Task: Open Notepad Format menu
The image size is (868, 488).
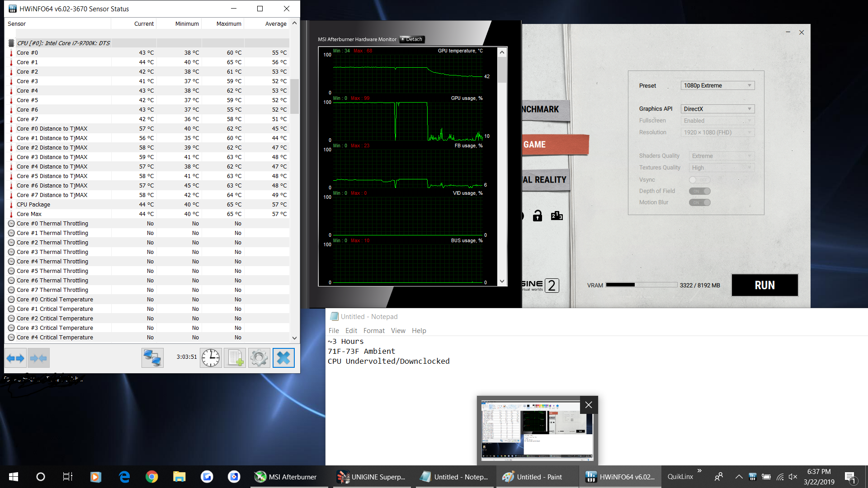Action: click(x=374, y=331)
